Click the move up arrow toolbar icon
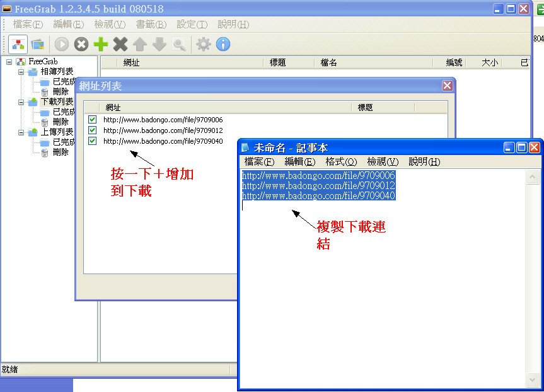The height and width of the screenshot is (392, 544). coord(140,44)
